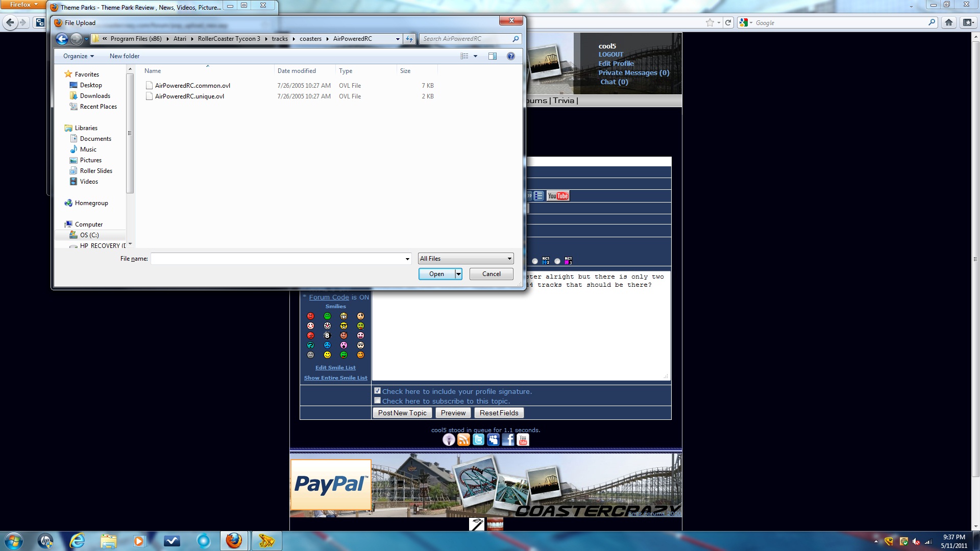Click the New folder menu item
Screen dimensions: 980x551
click(x=124, y=56)
